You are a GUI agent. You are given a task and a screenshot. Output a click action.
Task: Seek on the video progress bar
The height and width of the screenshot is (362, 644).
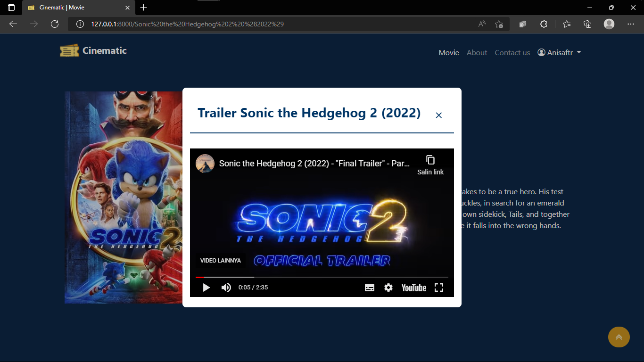coord(322,277)
